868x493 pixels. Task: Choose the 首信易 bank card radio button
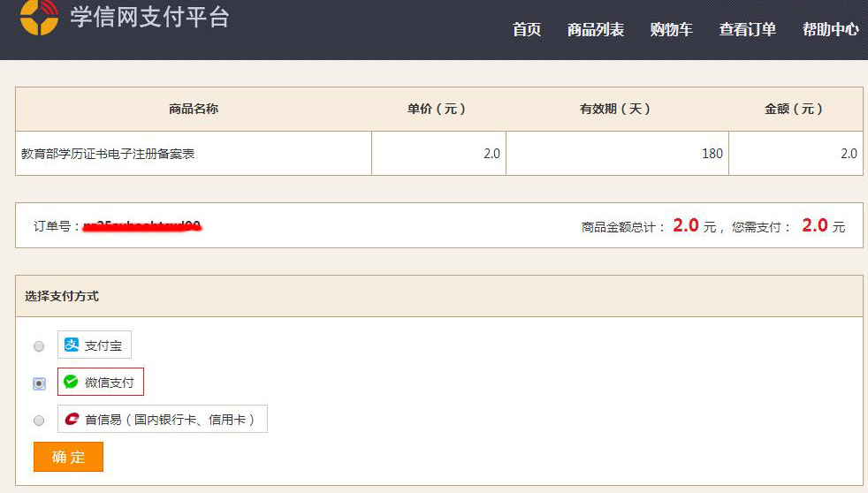(39, 421)
